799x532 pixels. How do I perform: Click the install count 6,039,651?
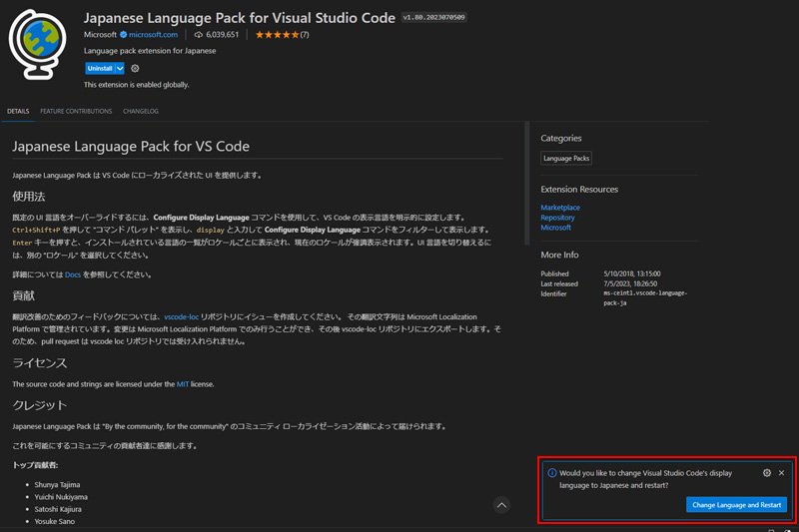(222, 35)
